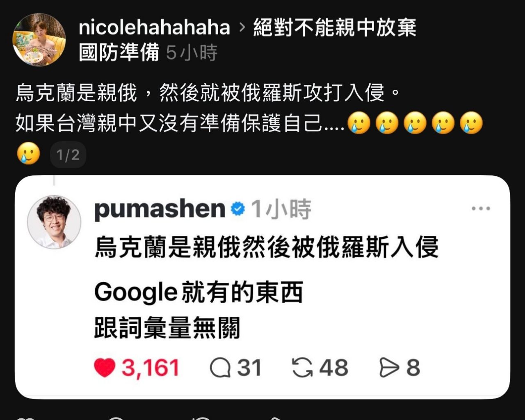Open pumashen's round profile photo
The image size is (525, 420).
pos(54,222)
